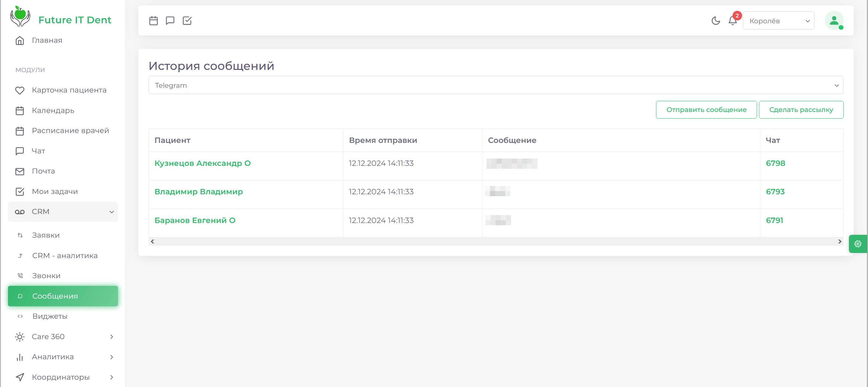Open patient Баранов Евгений О
Viewport: 868px width, 387px height.
click(x=195, y=220)
